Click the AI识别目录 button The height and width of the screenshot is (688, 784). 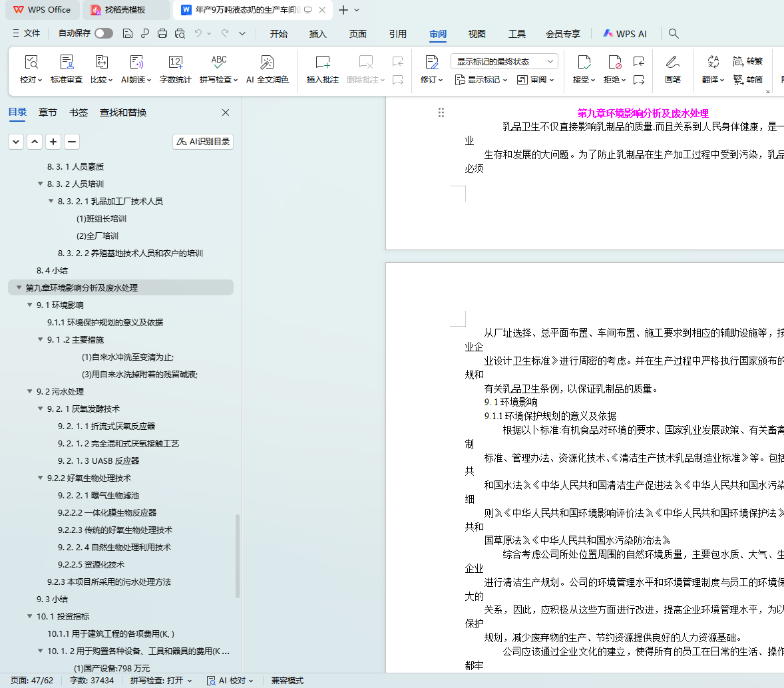[x=203, y=141]
